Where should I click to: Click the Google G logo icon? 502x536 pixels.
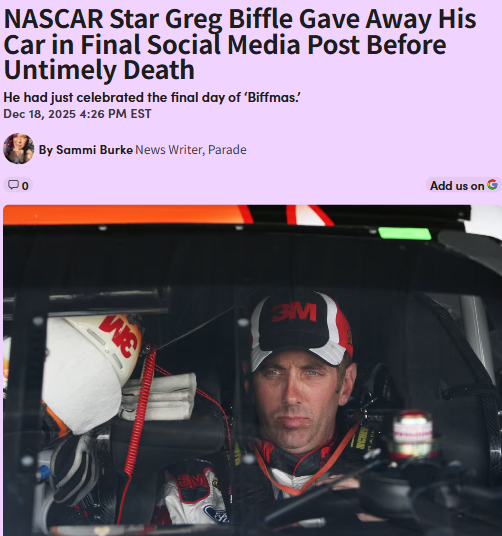[492, 185]
